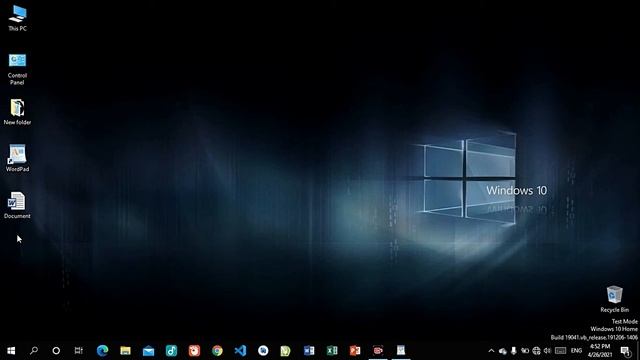
Task: Launch the teal music note app
Action: pos(171,350)
